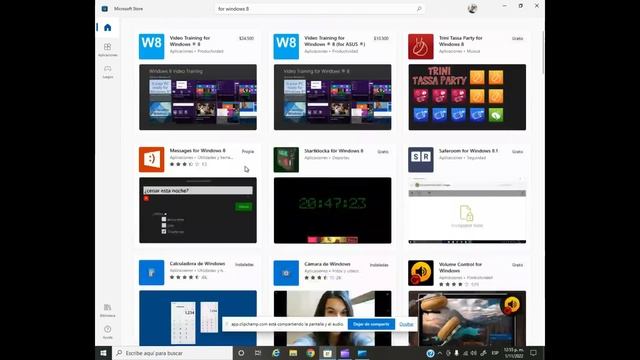Image resolution: width=640 pixels, height=360 pixels.
Task: Open Ayuda help in the sidebar
Action: point(107,332)
